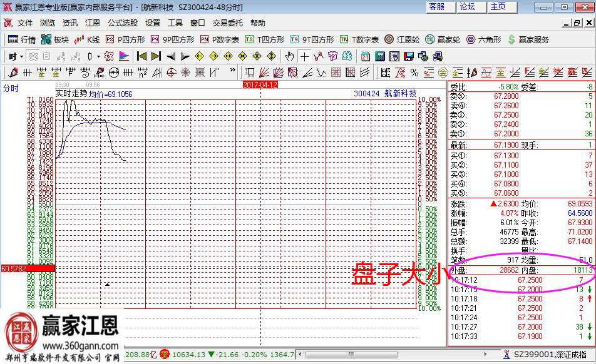Click the red 2017-04-12 date marker
The height and width of the screenshot is (364, 596).
click(260, 84)
